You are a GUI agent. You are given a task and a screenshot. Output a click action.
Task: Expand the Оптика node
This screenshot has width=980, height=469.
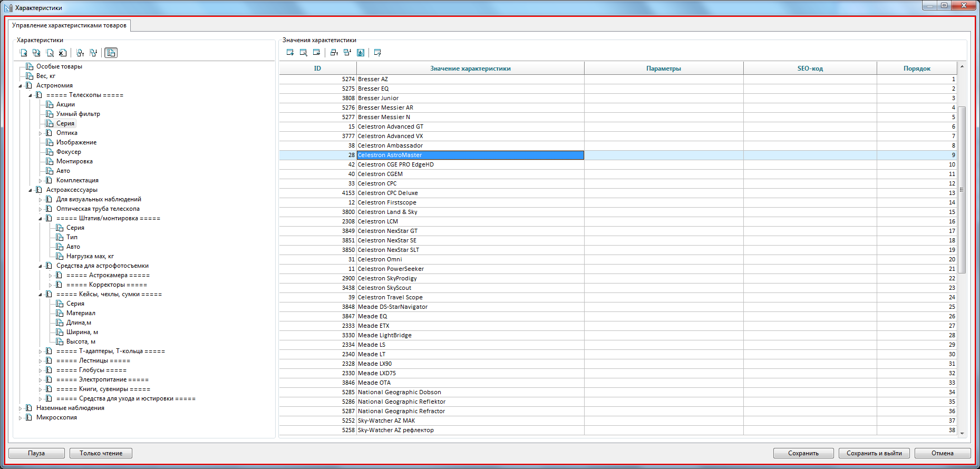pos(41,133)
